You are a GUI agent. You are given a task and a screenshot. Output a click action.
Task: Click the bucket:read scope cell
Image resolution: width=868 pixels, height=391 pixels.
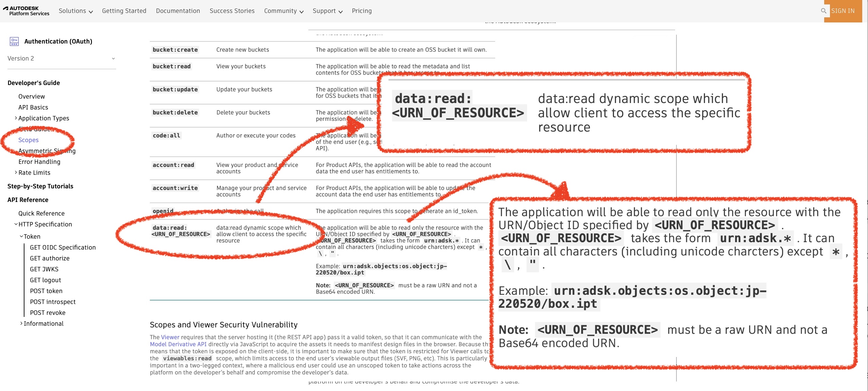tap(171, 66)
